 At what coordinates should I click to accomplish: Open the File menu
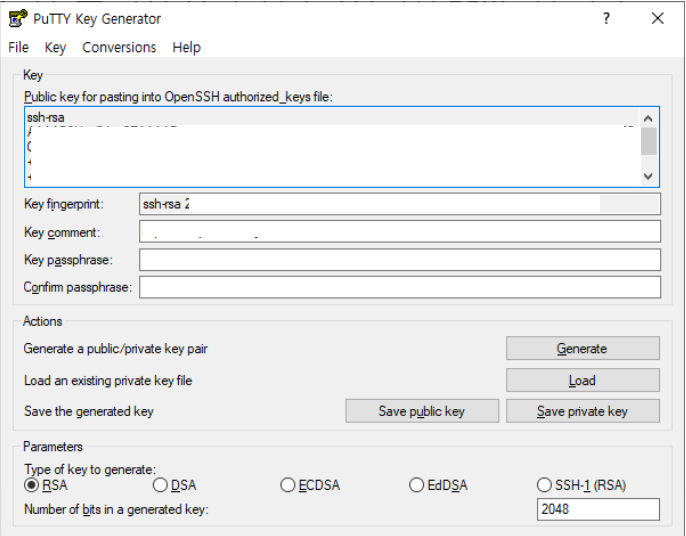18,47
